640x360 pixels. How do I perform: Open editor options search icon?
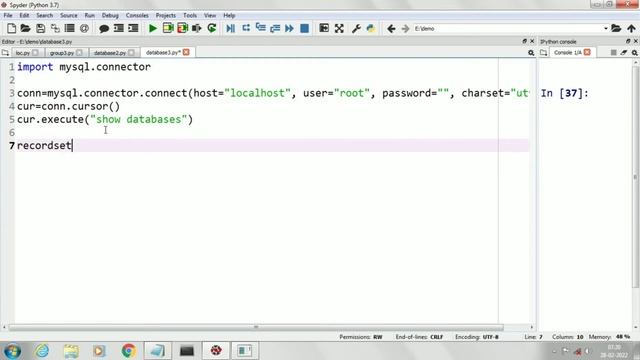[531, 53]
